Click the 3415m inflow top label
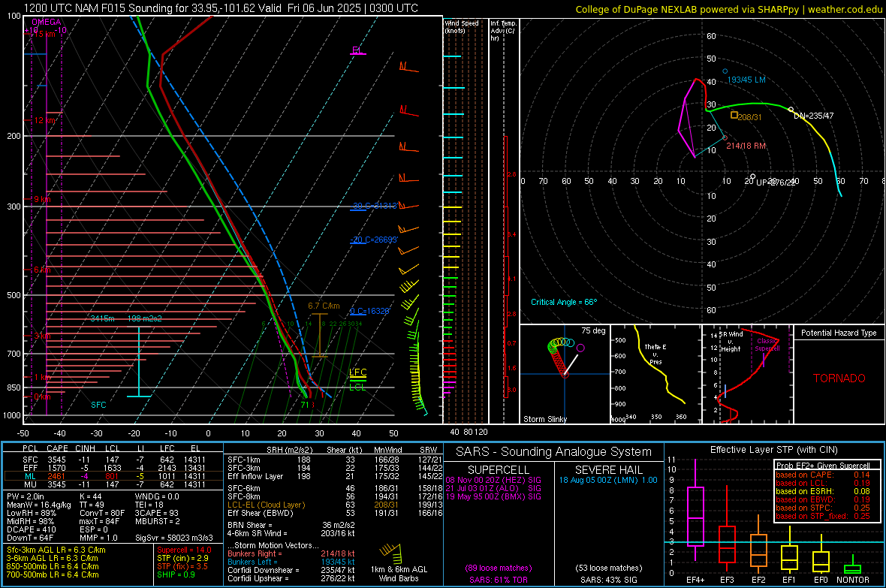Screen dimensions: 886x588 (102, 318)
